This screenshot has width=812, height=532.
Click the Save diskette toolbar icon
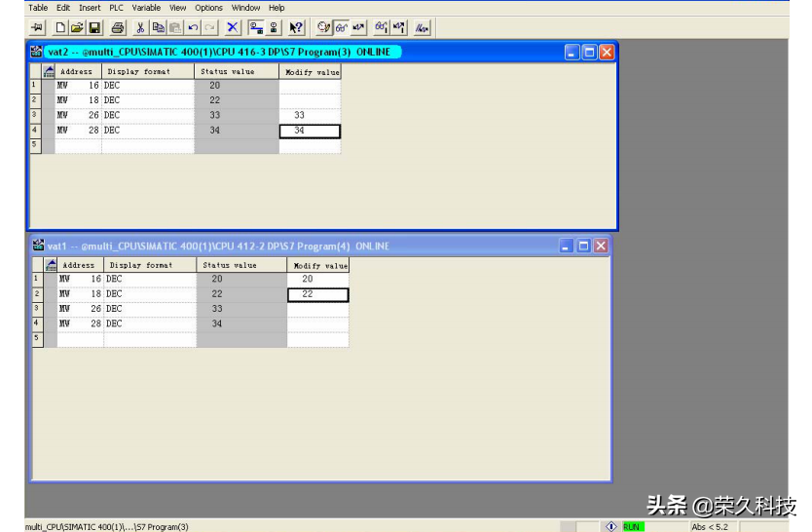pos(94,28)
